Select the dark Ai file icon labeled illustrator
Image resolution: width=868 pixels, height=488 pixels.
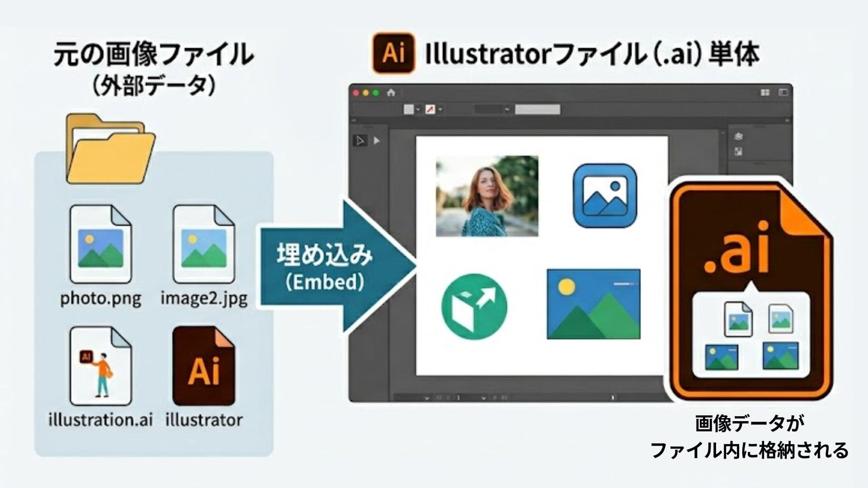(204, 366)
